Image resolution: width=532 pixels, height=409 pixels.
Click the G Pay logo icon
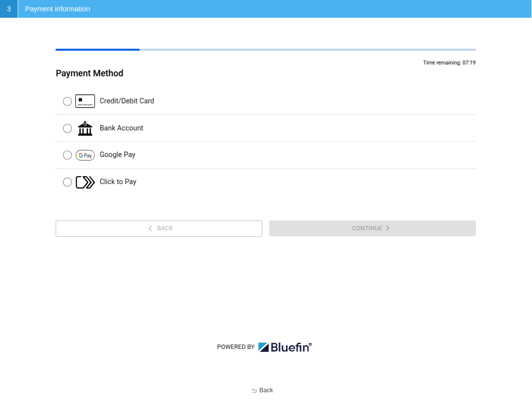(85, 155)
